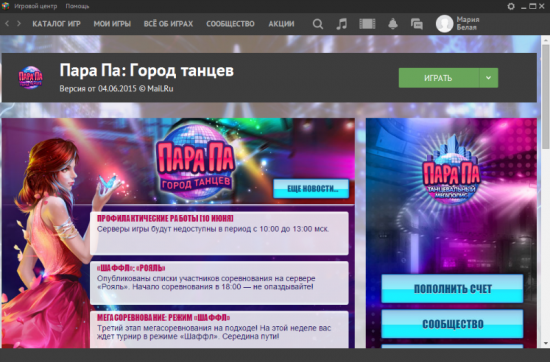Image resolution: width=550 pixels, height=362 pixels.
Task: Open settings gear in title bar
Action: [511, 6]
